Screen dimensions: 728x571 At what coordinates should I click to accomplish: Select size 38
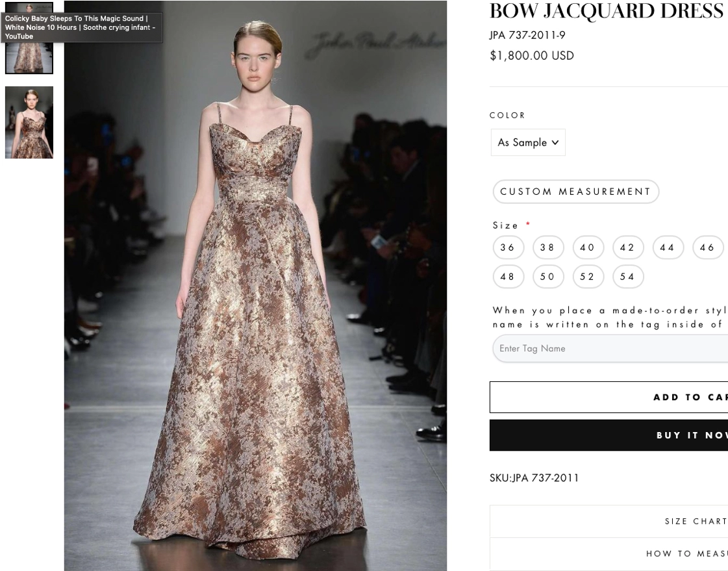coord(548,247)
